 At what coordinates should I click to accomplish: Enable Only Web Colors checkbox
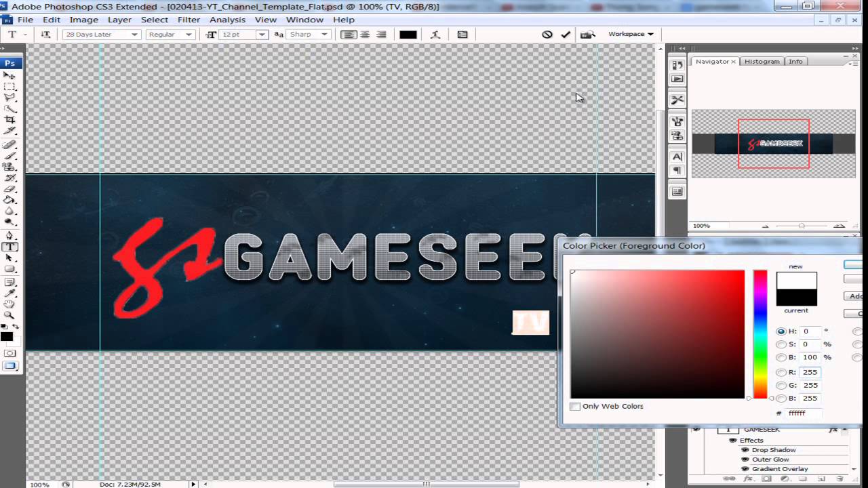(x=575, y=406)
